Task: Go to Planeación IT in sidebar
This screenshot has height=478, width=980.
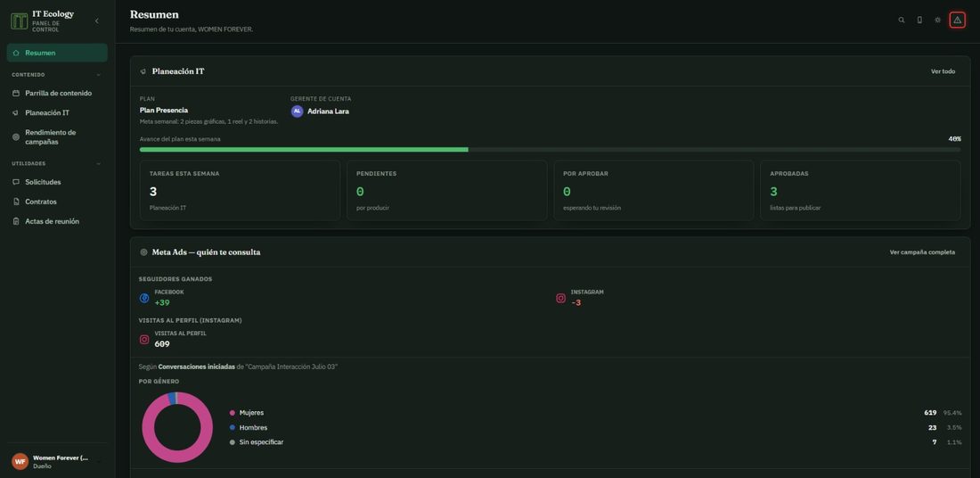Action: click(x=57, y=113)
